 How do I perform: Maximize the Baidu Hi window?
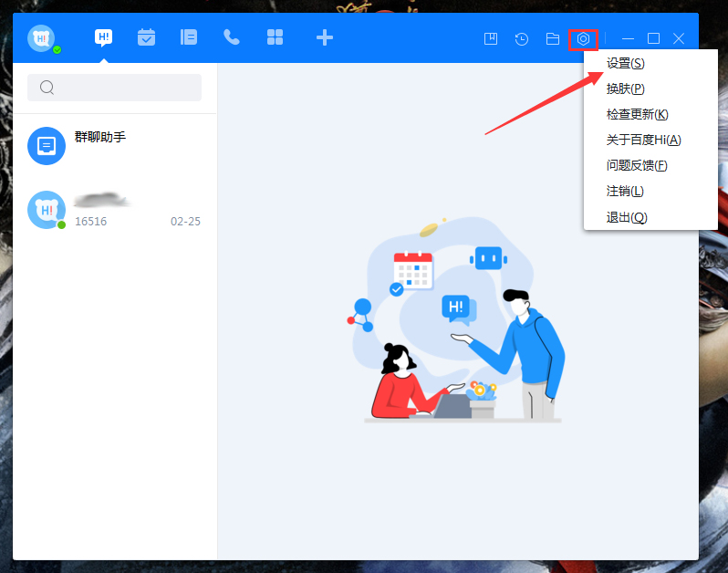click(x=653, y=38)
